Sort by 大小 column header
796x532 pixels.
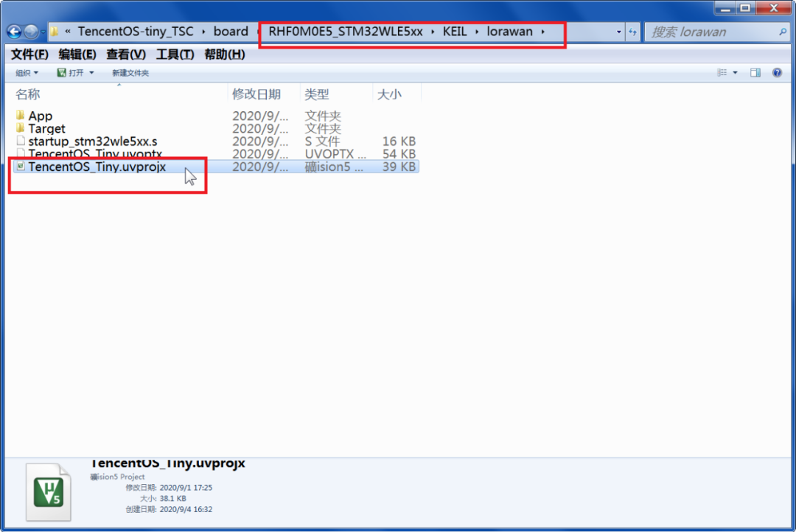click(x=389, y=94)
